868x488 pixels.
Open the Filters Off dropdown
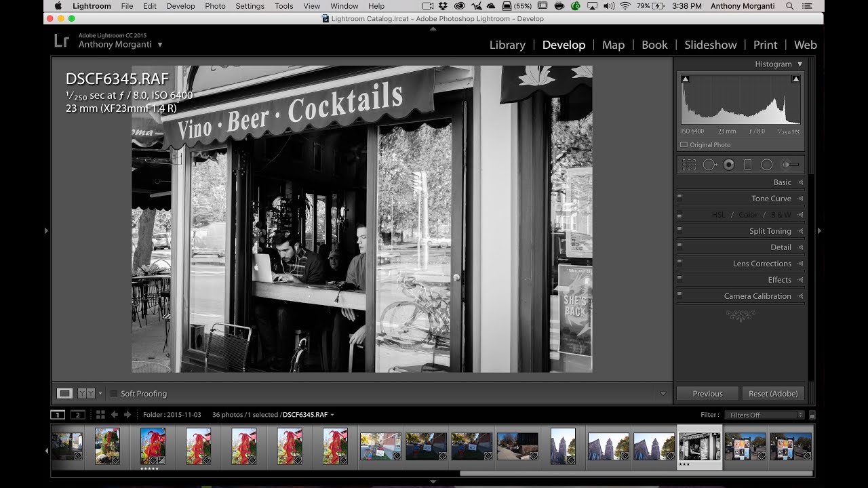point(764,415)
